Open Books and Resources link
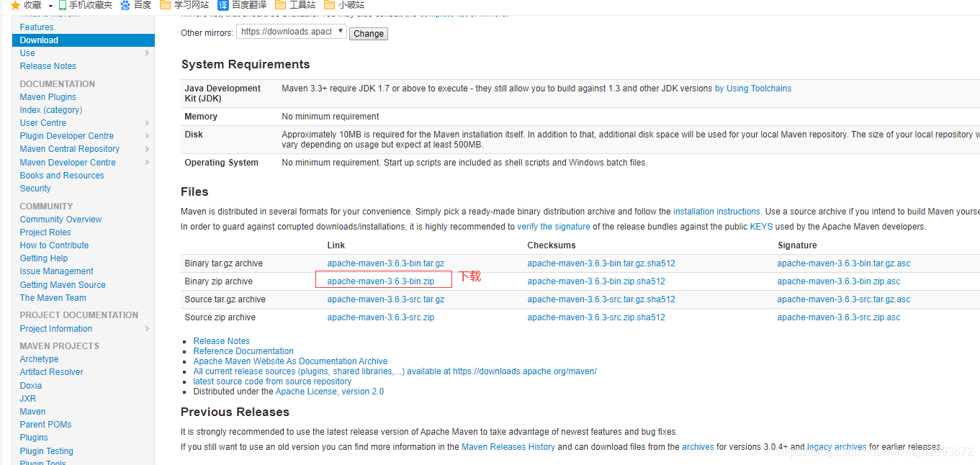The image size is (980, 465). click(62, 176)
